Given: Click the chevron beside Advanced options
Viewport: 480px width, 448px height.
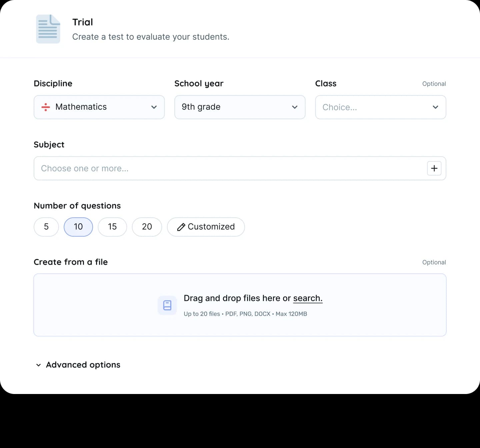Looking at the screenshot, I should pyautogui.click(x=39, y=365).
